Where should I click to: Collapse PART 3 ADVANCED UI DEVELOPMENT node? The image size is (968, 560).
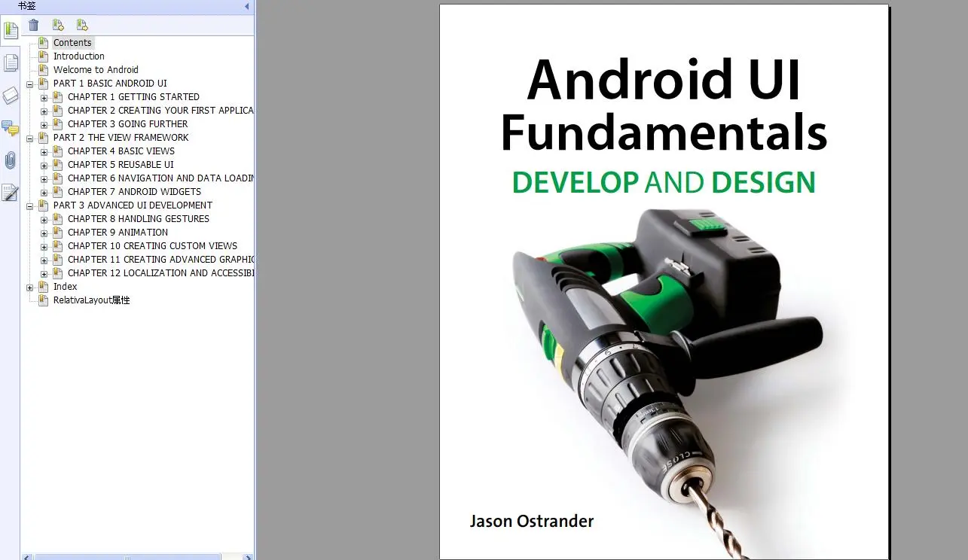pos(30,206)
